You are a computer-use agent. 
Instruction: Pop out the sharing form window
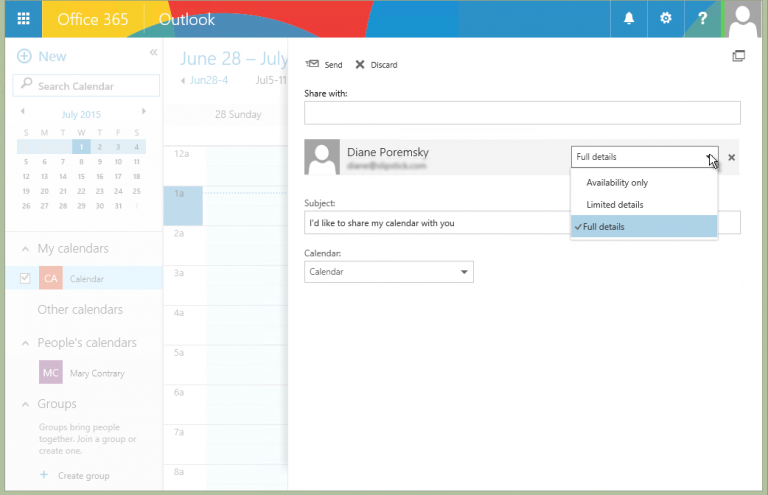pos(739,56)
